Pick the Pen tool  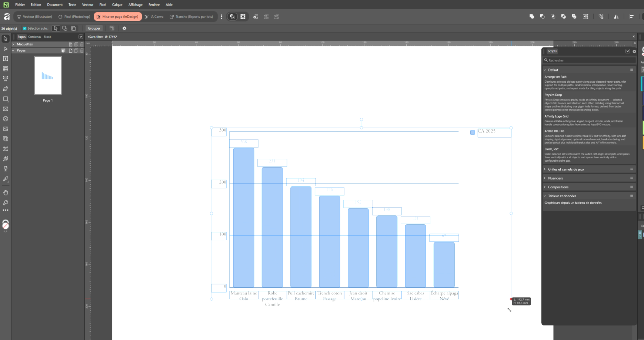[x=6, y=89]
